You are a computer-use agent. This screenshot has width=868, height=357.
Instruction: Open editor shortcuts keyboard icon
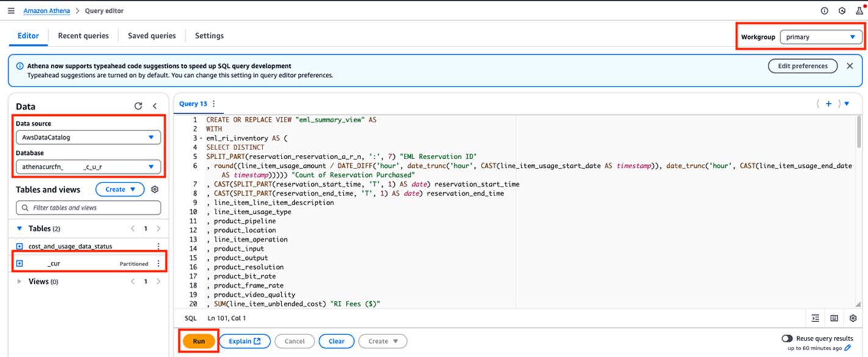tap(834, 318)
